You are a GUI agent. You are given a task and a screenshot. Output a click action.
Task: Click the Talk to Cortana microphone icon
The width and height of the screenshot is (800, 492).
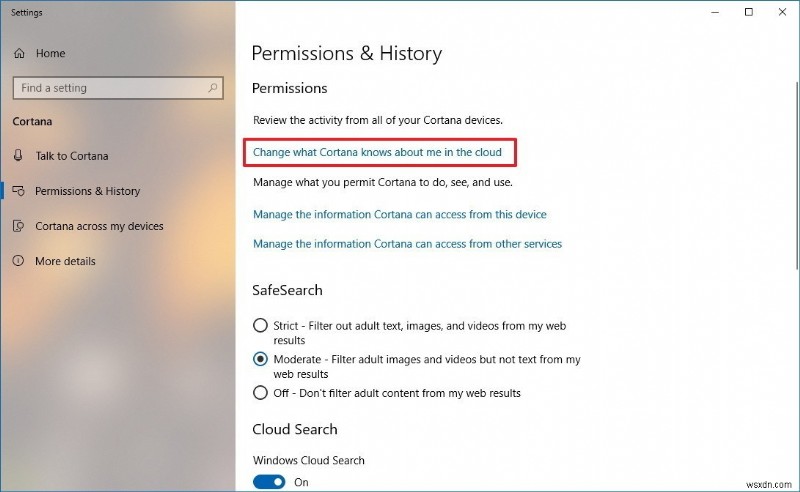[18, 156]
